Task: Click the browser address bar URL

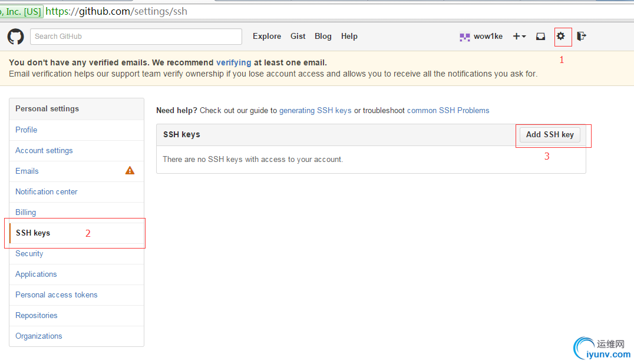Action: [x=117, y=11]
